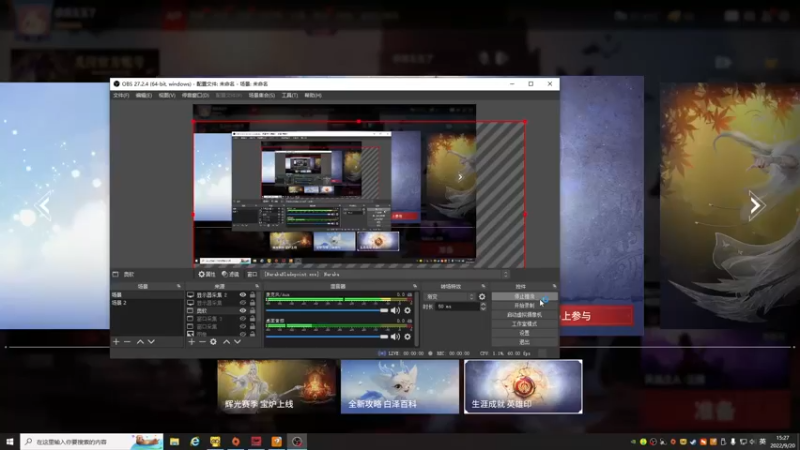This screenshot has width=800, height=450.
Task: Remove the selected scene with the minus icon
Action: (x=128, y=342)
